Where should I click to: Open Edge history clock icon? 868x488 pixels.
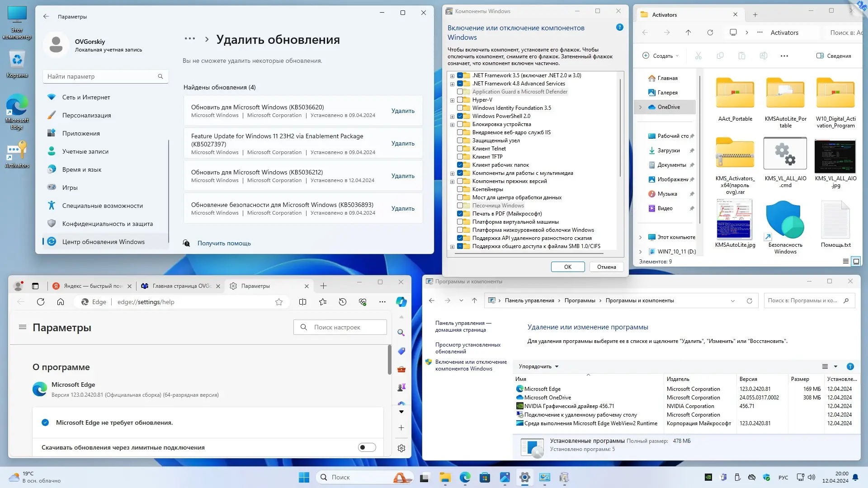coord(343,302)
